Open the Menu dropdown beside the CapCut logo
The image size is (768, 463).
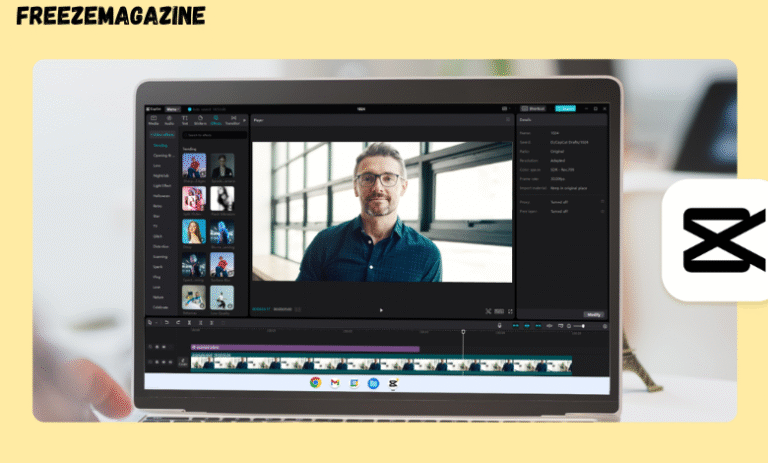(172, 109)
